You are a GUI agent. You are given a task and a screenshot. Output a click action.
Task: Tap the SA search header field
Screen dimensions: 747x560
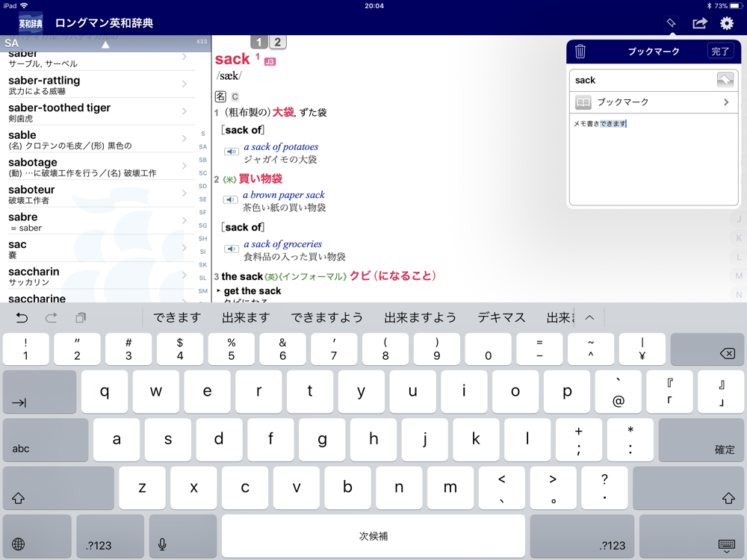[x=105, y=43]
